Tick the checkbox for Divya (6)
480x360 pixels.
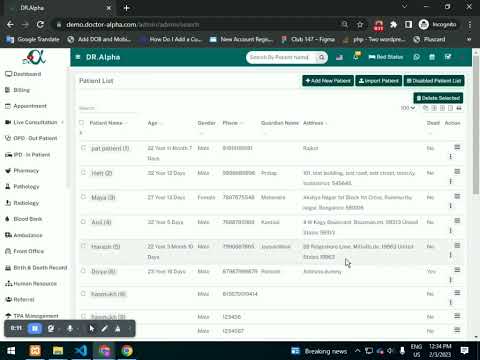click(x=83, y=271)
